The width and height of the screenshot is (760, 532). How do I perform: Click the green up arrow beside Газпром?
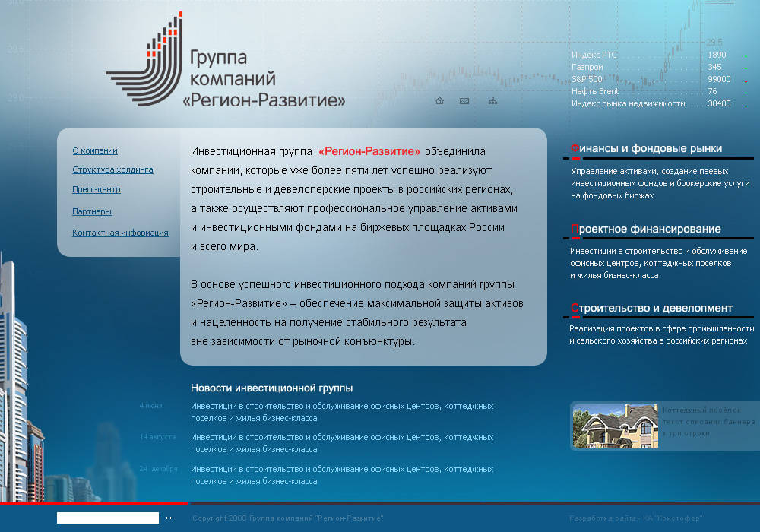tap(746, 68)
